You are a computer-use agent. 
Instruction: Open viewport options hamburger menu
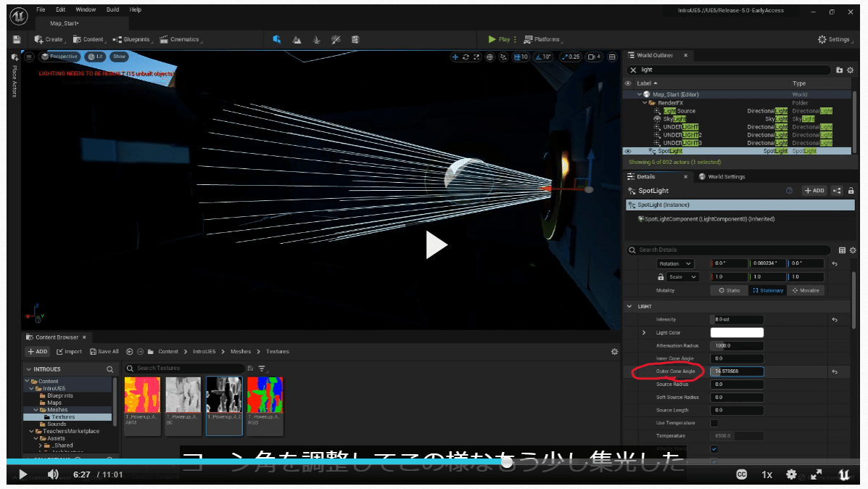click(x=29, y=57)
